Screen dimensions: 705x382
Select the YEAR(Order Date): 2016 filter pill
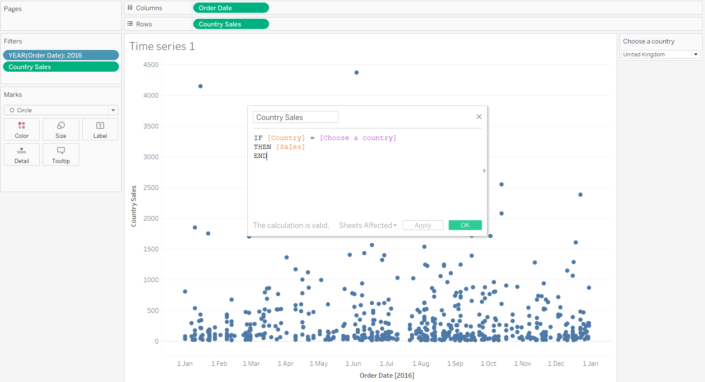coord(61,55)
